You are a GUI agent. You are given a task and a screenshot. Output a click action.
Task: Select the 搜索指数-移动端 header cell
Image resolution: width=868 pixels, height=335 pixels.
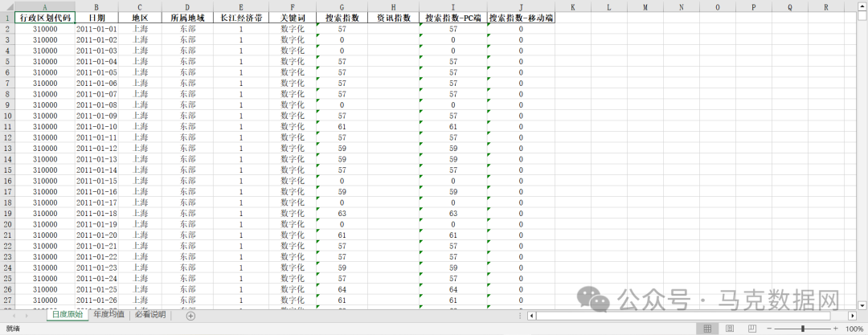click(521, 18)
